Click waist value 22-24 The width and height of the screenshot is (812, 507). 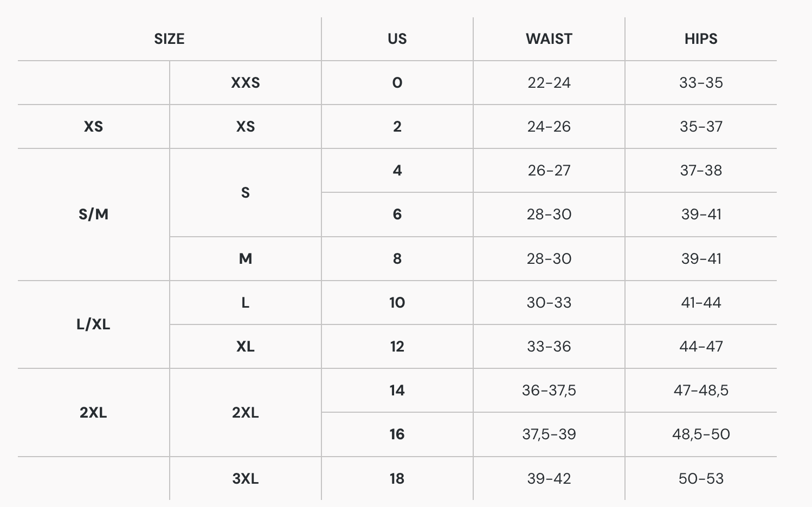tap(549, 83)
